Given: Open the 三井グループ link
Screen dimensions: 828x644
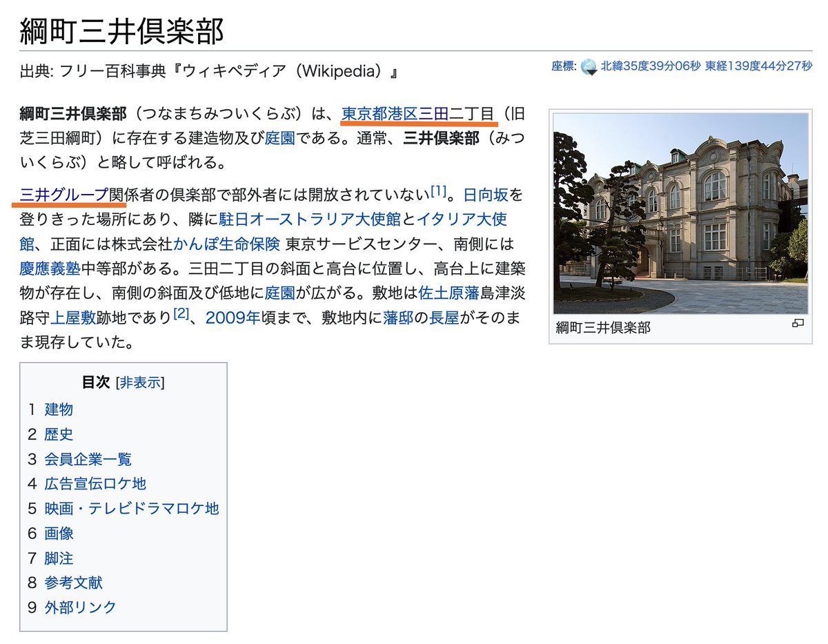Looking at the screenshot, I should click(x=64, y=195).
